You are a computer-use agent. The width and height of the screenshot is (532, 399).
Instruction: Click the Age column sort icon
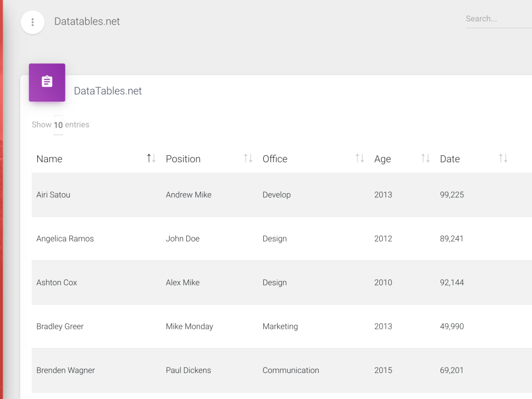pyautogui.click(x=425, y=158)
